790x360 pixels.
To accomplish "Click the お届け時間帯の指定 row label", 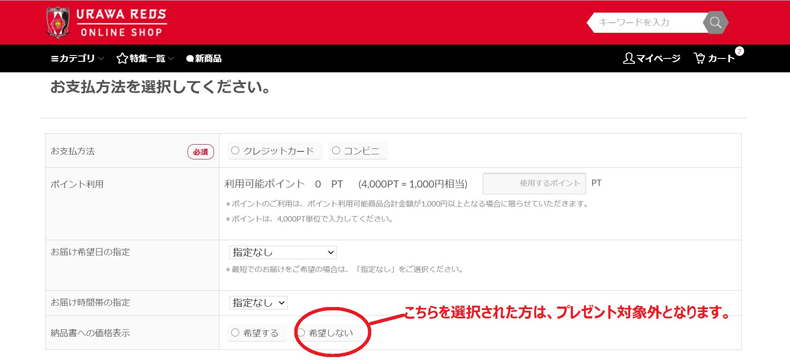I will [x=90, y=302].
